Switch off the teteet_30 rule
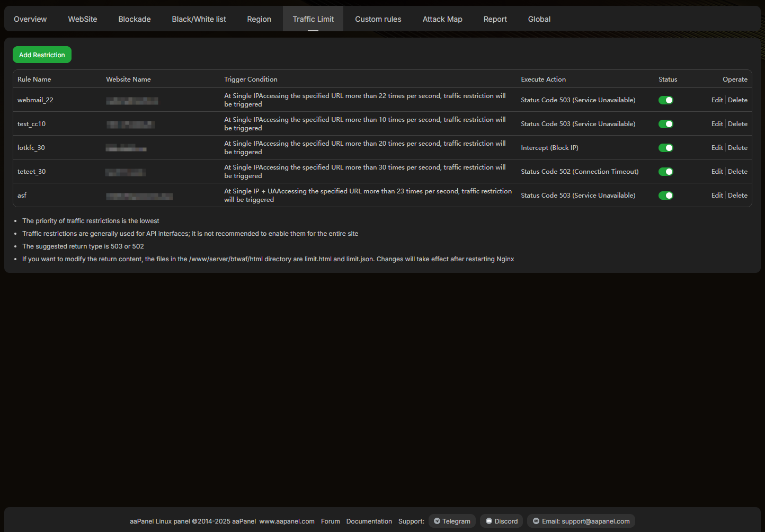765x532 pixels. 665,172
